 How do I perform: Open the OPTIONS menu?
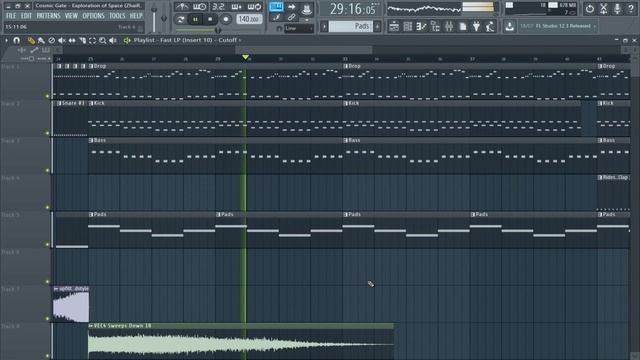click(x=93, y=16)
